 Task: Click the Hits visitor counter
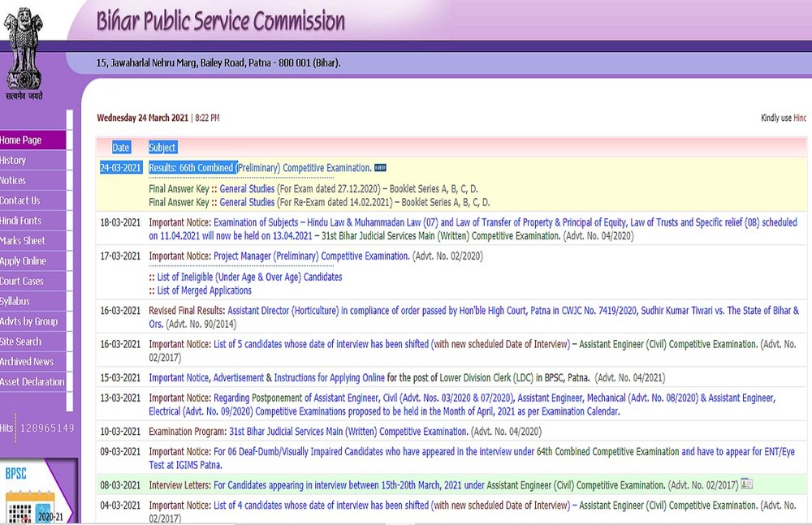point(37,428)
